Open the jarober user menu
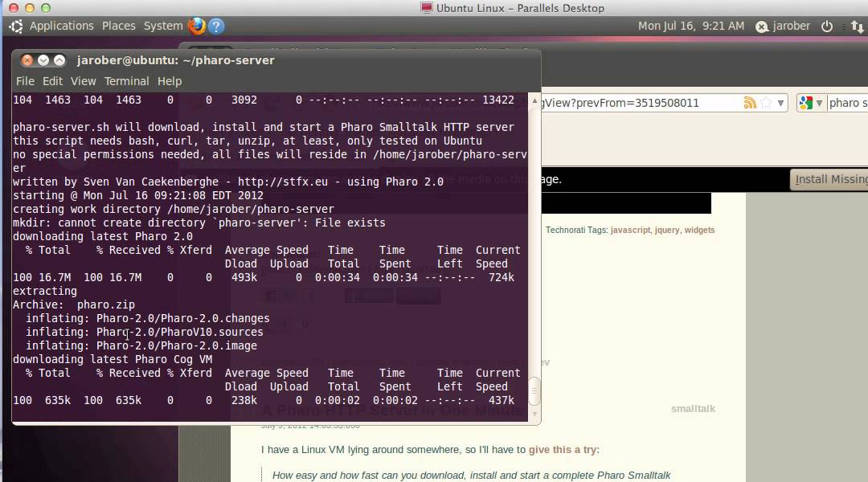Image resolution: width=868 pixels, height=482 pixels. [x=791, y=26]
